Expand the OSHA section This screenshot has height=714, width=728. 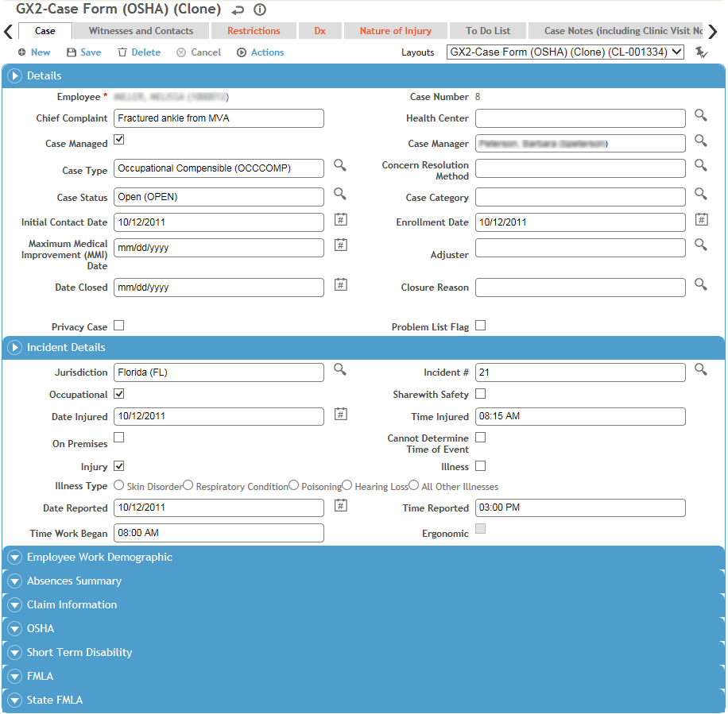[x=14, y=629]
